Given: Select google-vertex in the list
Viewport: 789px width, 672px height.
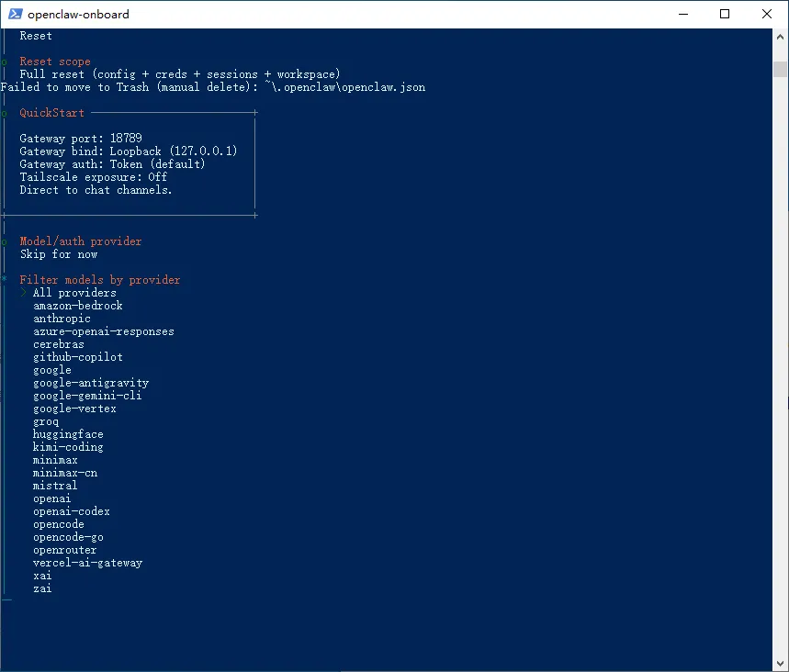Looking at the screenshot, I should [x=74, y=409].
